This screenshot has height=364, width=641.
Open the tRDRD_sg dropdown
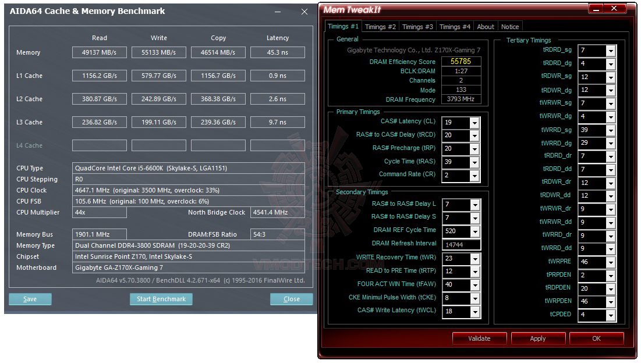pos(610,51)
